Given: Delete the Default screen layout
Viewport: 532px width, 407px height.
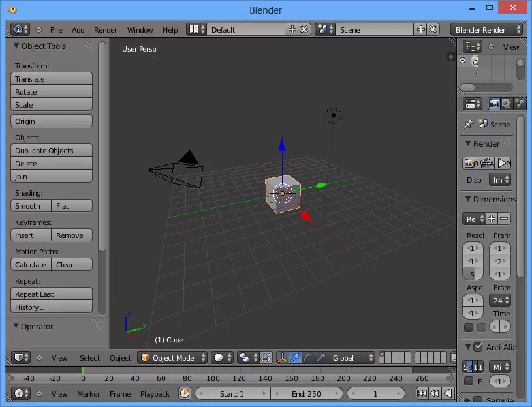Looking at the screenshot, I should [304, 30].
